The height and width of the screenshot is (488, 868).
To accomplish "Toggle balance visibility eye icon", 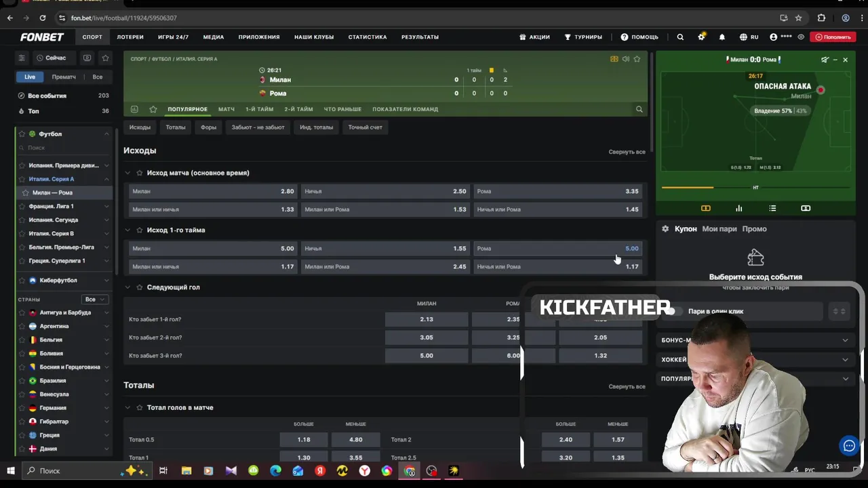I will point(801,37).
